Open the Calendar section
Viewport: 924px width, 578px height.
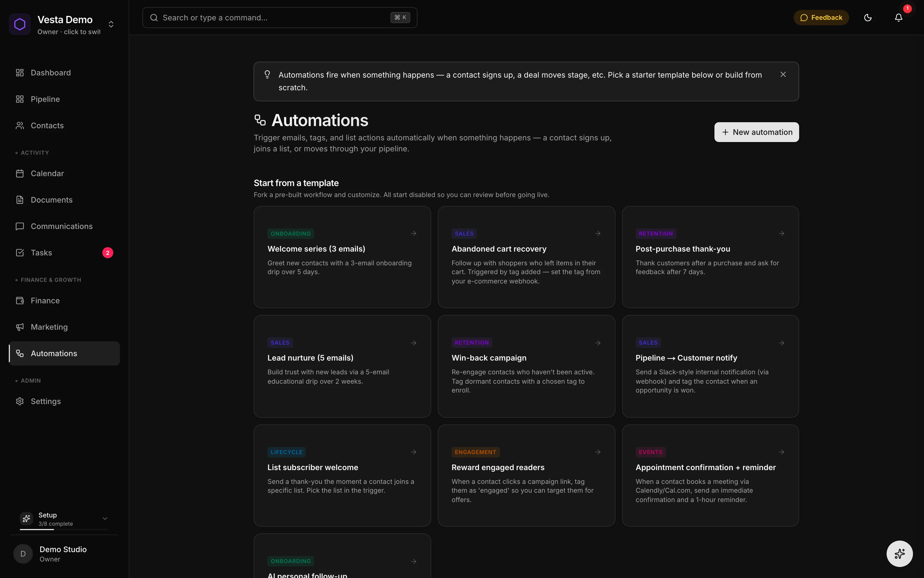point(64,174)
